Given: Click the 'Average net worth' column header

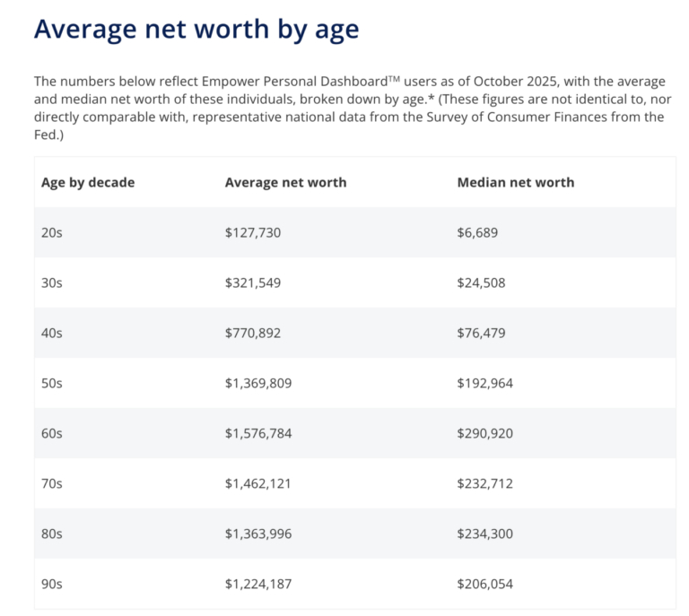Looking at the screenshot, I should coord(285,182).
